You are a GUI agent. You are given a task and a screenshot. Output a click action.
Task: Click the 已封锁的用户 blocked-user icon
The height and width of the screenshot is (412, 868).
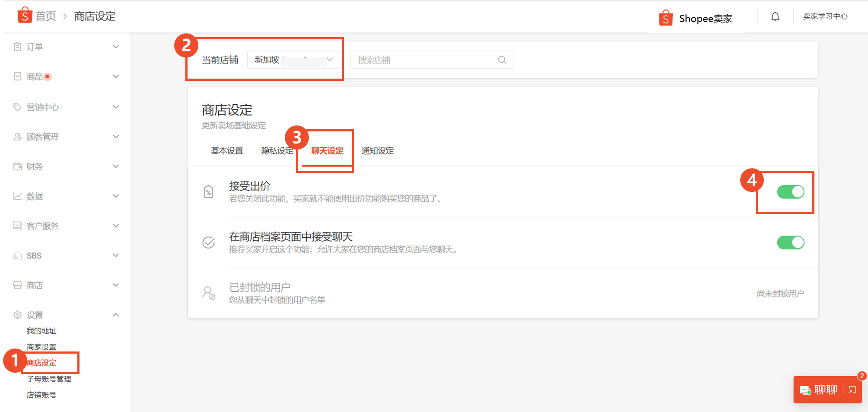tap(209, 293)
